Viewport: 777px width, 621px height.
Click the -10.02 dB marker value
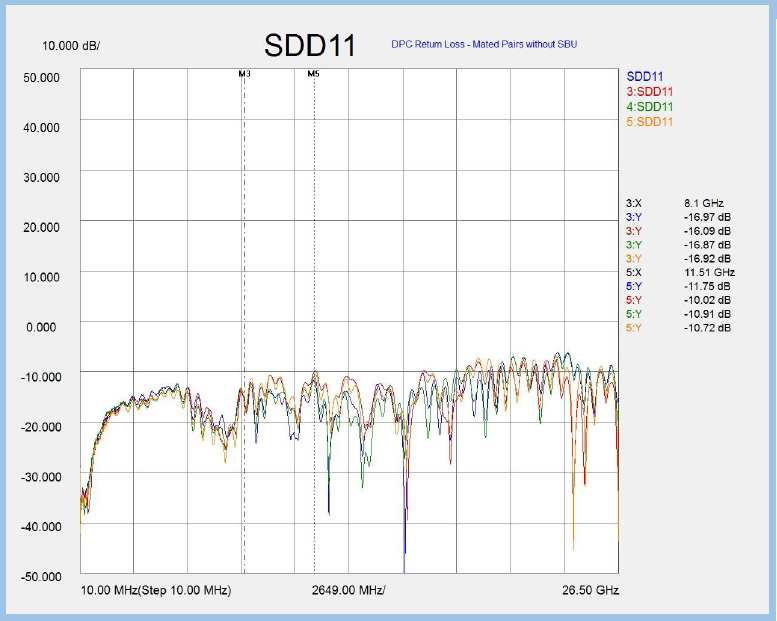707,300
